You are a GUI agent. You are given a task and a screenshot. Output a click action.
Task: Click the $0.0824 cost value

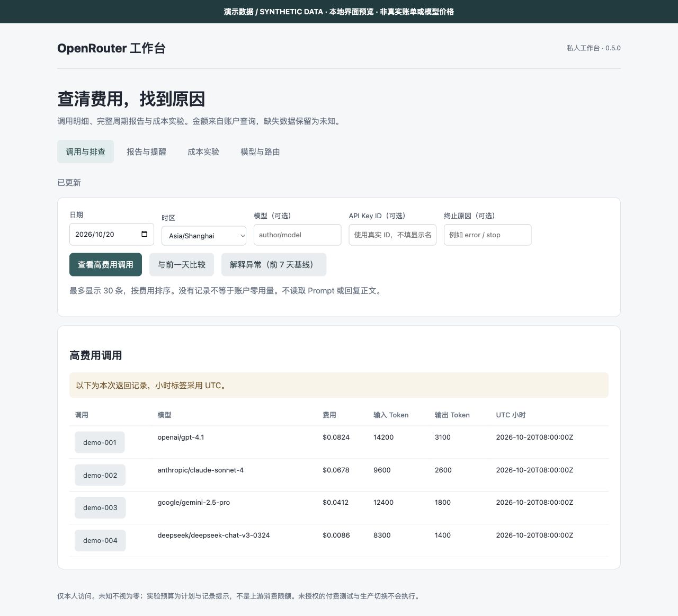336,437
